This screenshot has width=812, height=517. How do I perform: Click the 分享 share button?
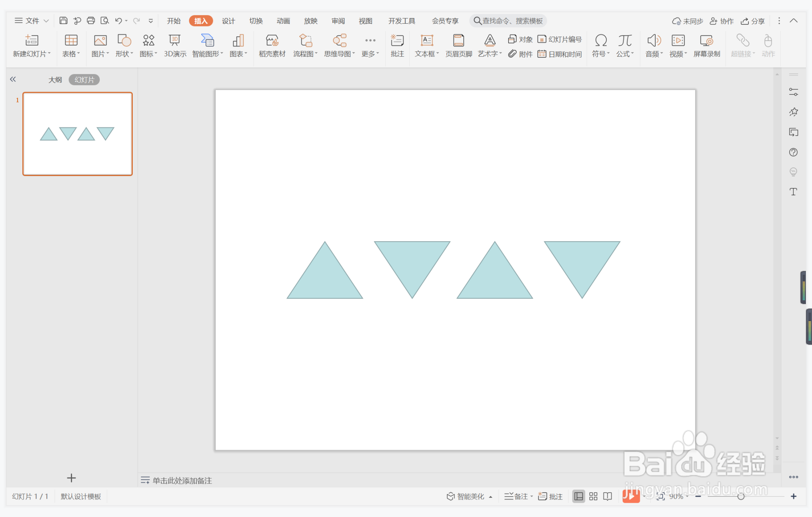pyautogui.click(x=753, y=21)
